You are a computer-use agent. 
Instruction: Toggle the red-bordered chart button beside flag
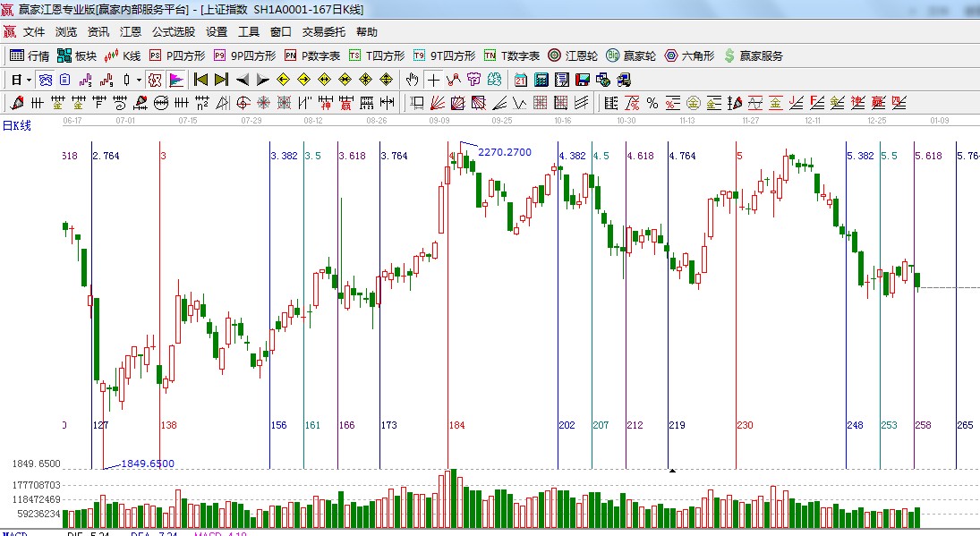tap(155, 80)
